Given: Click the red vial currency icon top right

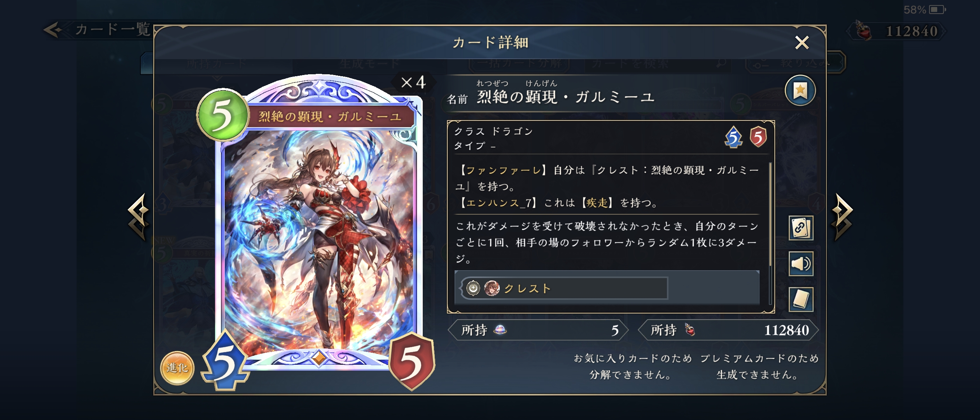Looking at the screenshot, I should click(x=863, y=31).
